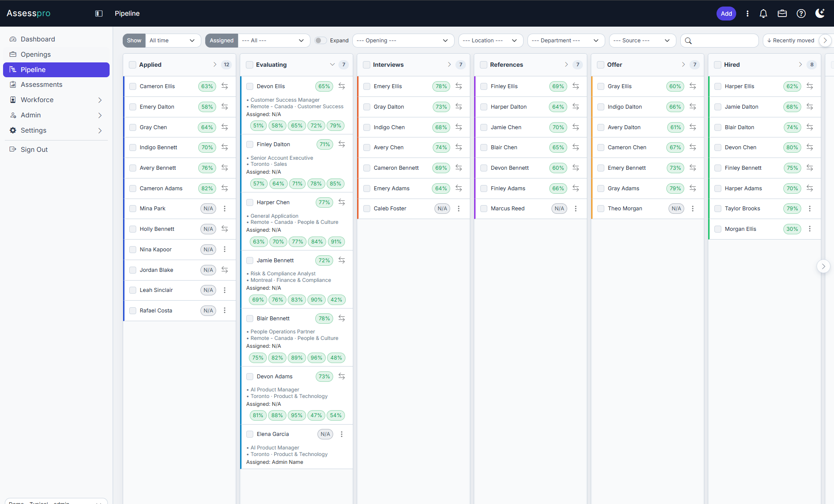Open three-dot menu for Morgan Ellis

tap(810, 229)
